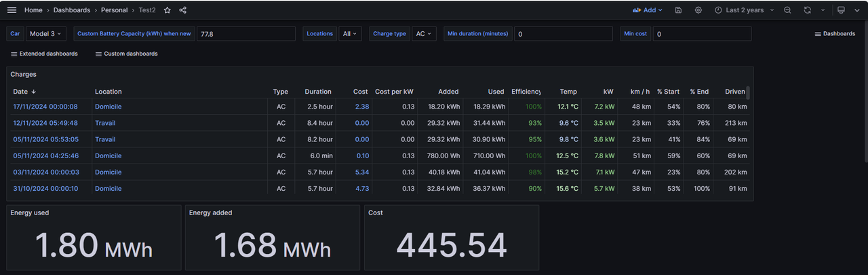Open the Locations All dropdown
This screenshot has width=868, height=275.
tap(351, 33)
